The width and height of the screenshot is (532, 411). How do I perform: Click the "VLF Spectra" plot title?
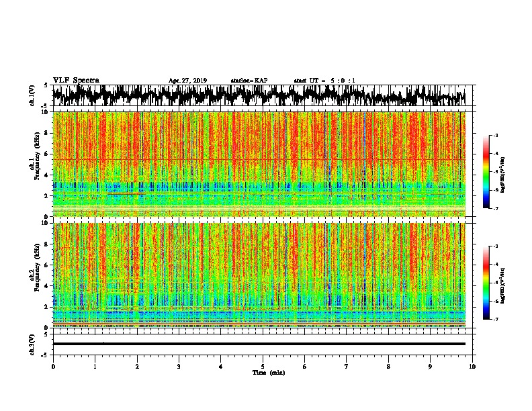click(x=76, y=81)
